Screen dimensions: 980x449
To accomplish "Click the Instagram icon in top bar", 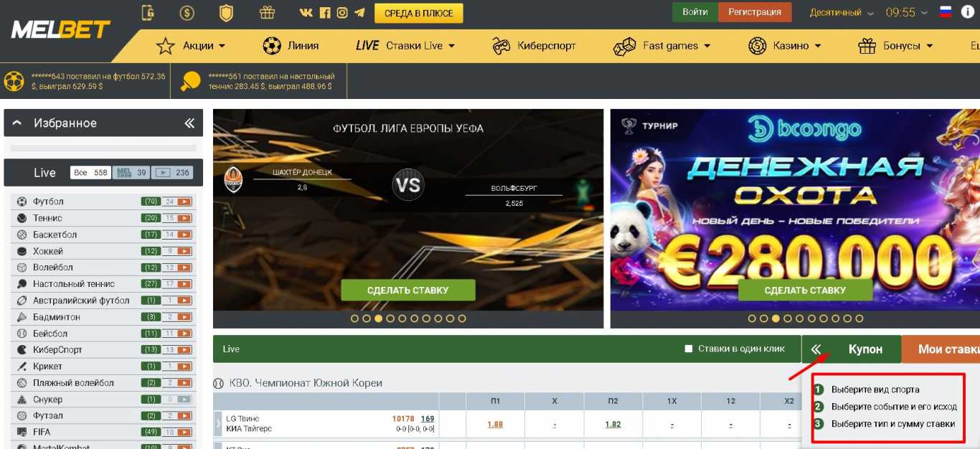I will pyautogui.click(x=342, y=13).
